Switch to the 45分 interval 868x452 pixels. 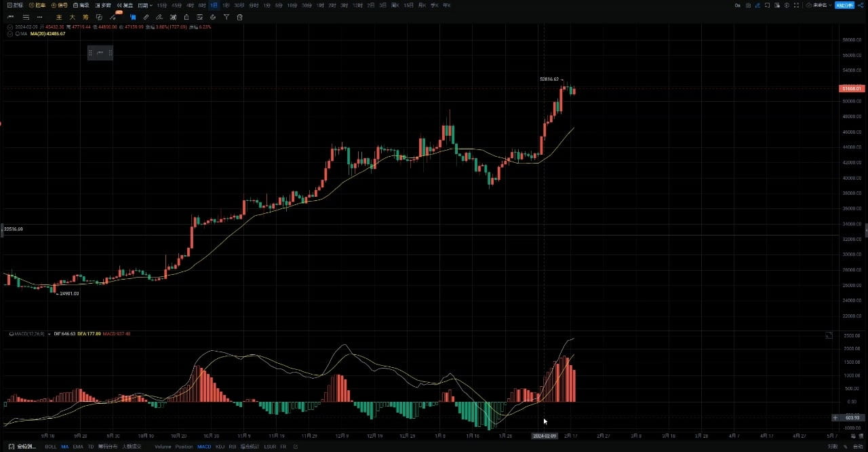point(176,5)
